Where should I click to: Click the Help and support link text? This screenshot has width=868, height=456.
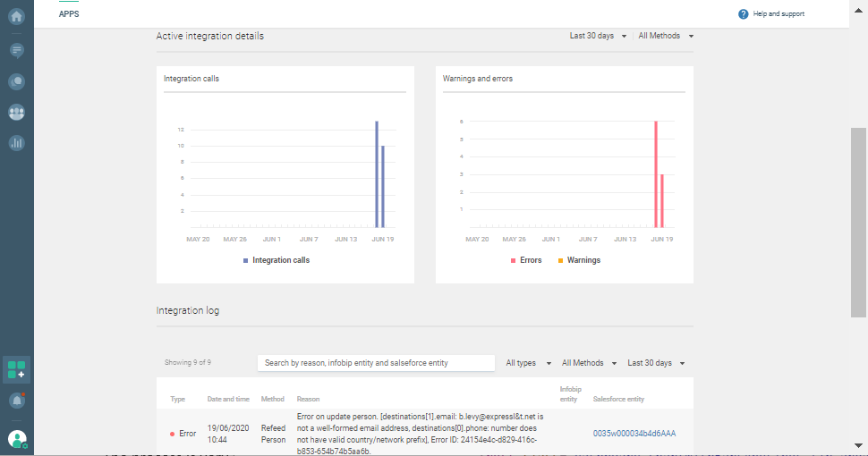click(x=779, y=14)
